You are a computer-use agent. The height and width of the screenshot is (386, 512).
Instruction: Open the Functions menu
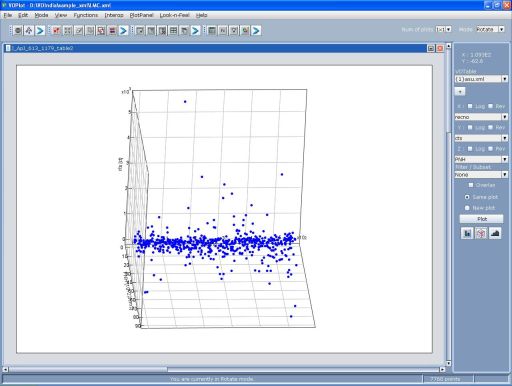point(86,15)
